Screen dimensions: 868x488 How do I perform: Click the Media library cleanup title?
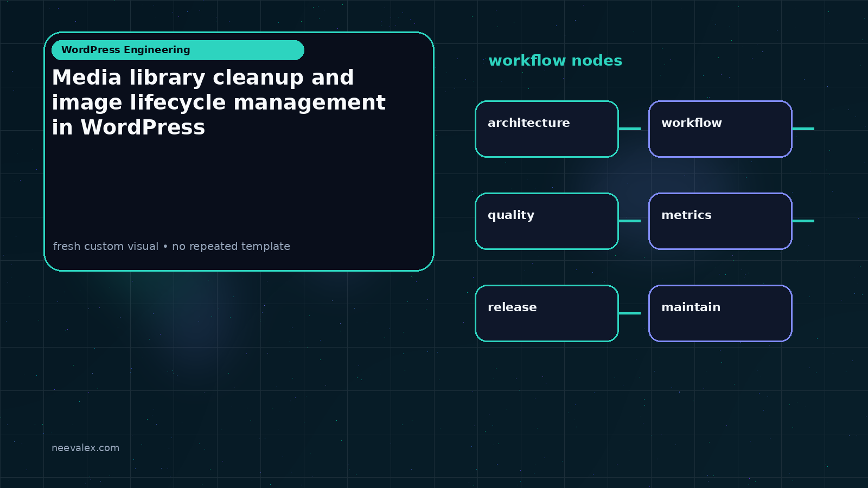219,102
